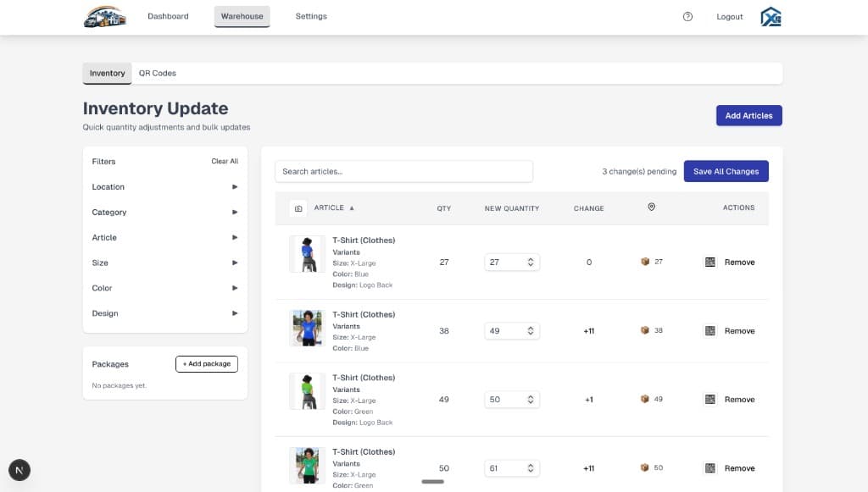Open the help question mark icon
The width and height of the screenshot is (868, 492).
point(687,16)
